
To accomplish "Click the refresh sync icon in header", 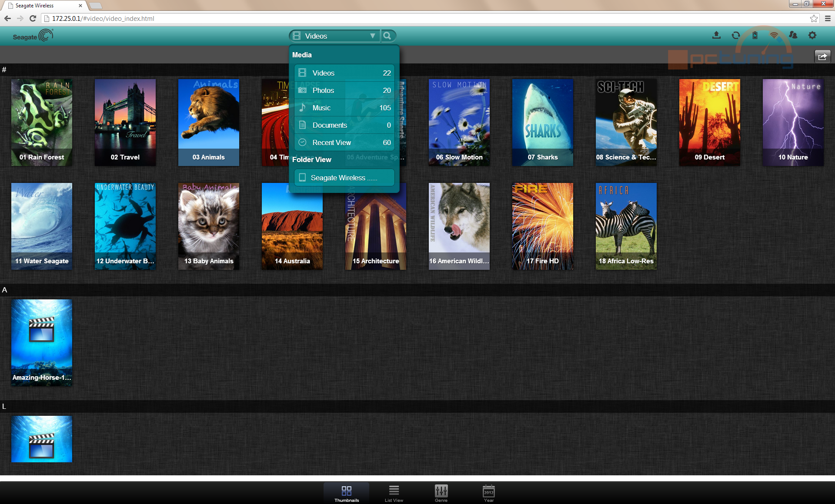I will (x=735, y=35).
